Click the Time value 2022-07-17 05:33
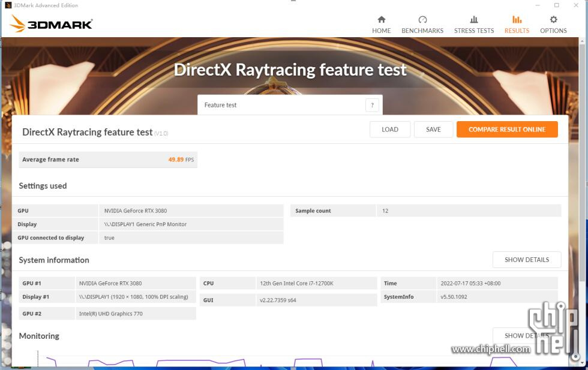This screenshot has height=370, width=588. click(470, 284)
